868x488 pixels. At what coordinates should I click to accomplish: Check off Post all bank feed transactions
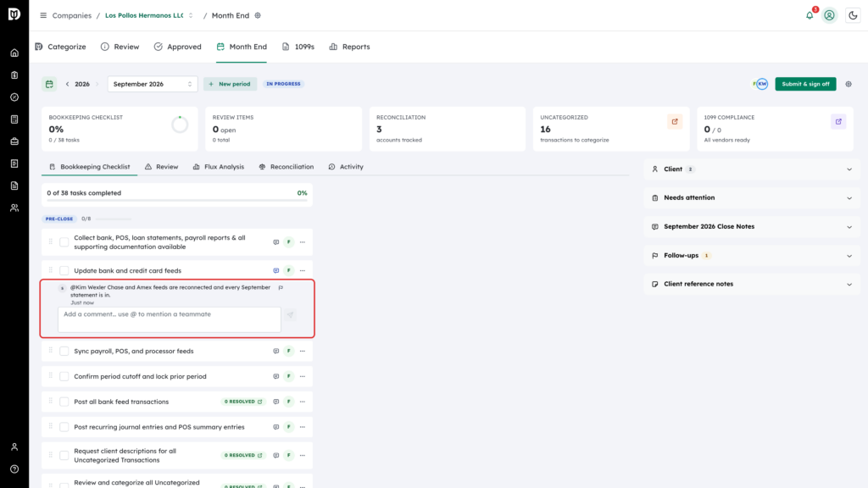[x=64, y=402]
